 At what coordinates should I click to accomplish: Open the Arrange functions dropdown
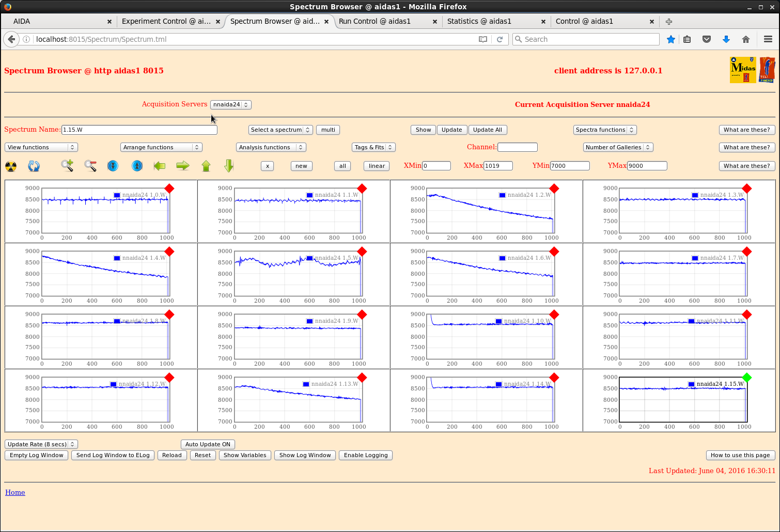(x=161, y=147)
